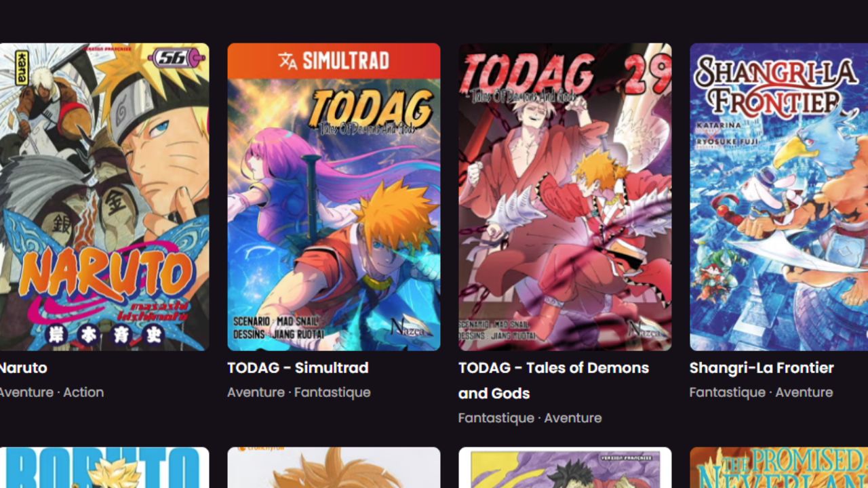
Task: Click the Kana publisher logo on Naruto cover
Action: 21,67
